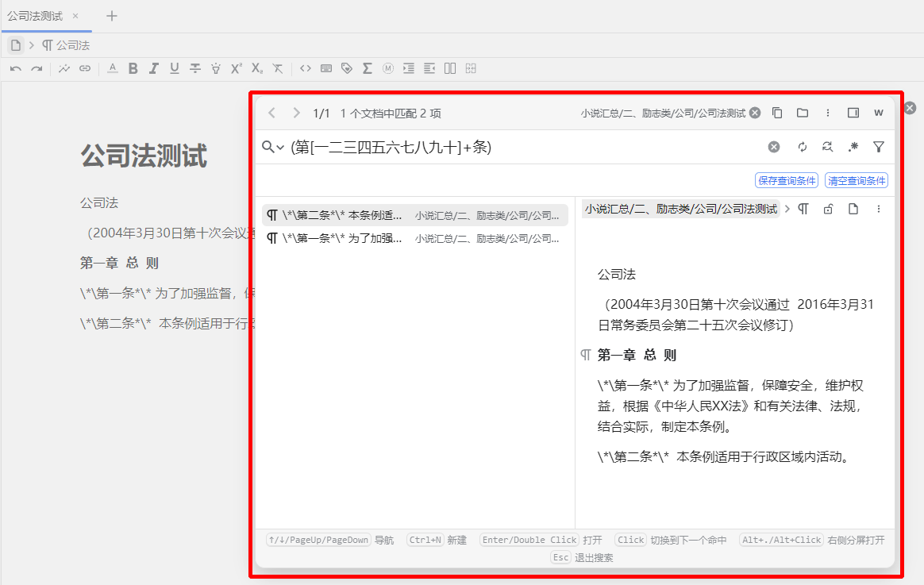Click 保存查询条件 button
The image size is (924, 585).
[787, 181]
